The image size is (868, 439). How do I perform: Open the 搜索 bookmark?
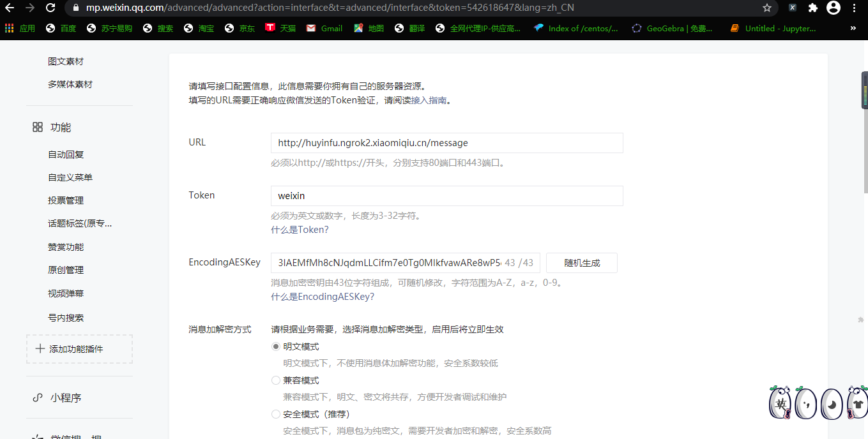(x=158, y=28)
